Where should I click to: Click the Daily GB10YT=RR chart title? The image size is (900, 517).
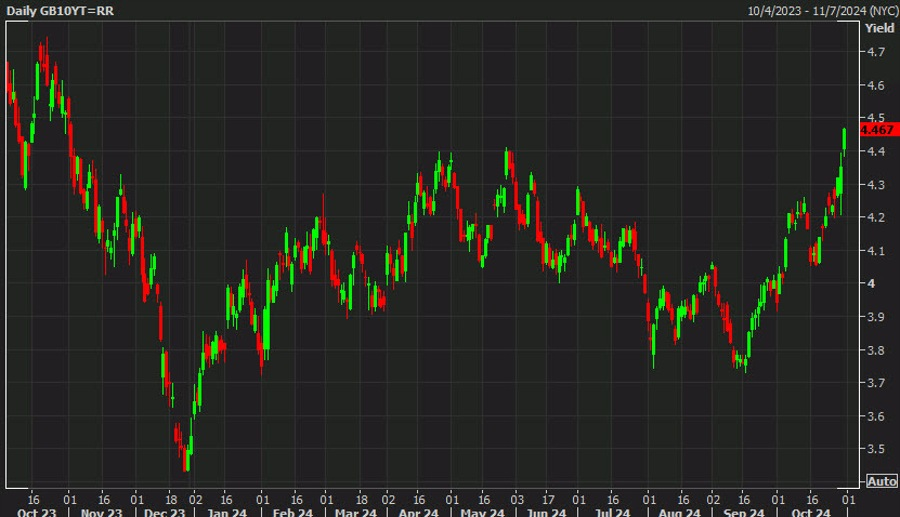[x=60, y=11]
